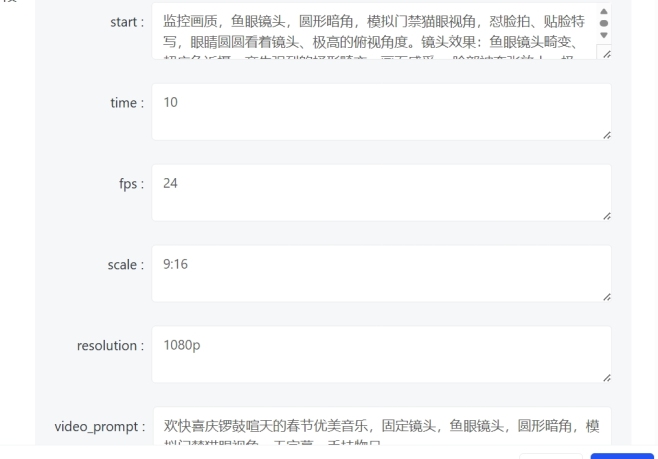
Task: Click the scrollbar thumb in start field
Action: click(x=603, y=22)
